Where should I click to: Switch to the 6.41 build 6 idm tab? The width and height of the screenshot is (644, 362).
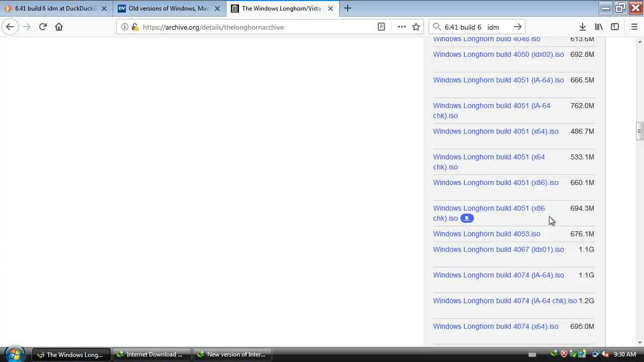56,9
